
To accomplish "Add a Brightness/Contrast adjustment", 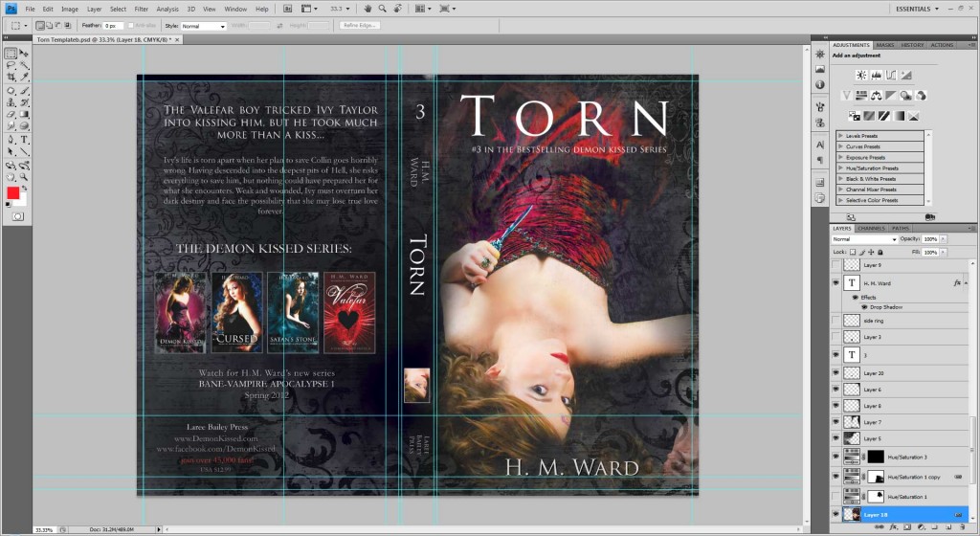I will click(x=861, y=75).
